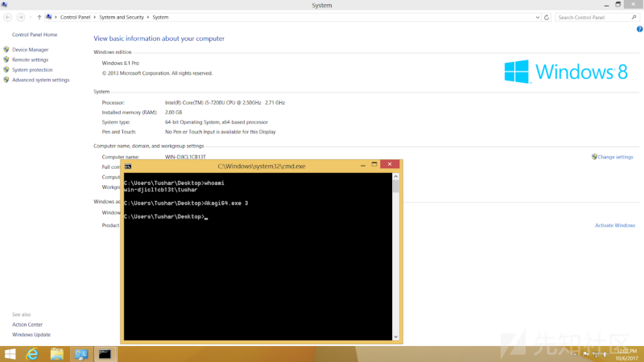Click the System and Security breadcrumb

[x=122, y=17]
